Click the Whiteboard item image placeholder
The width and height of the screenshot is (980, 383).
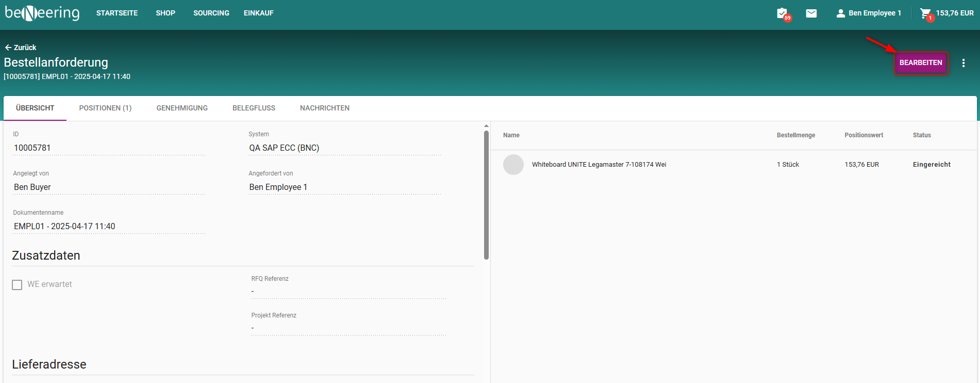click(x=513, y=165)
